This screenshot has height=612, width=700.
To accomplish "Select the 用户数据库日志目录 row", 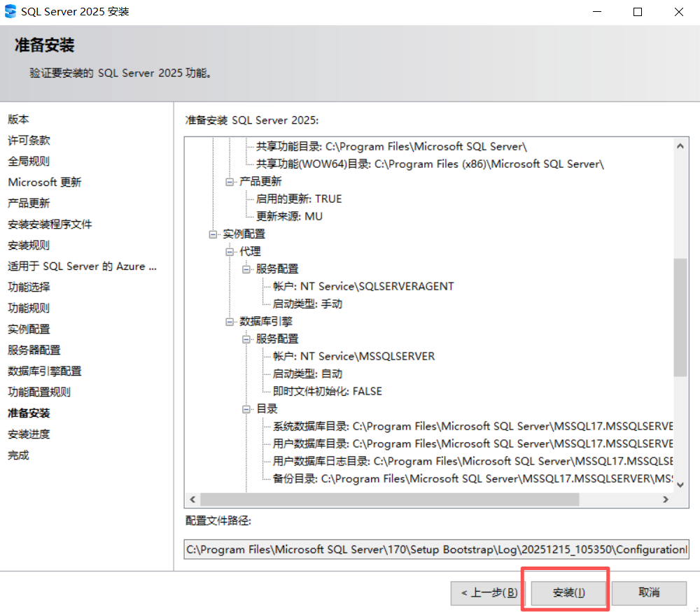I will click(x=472, y=461).
